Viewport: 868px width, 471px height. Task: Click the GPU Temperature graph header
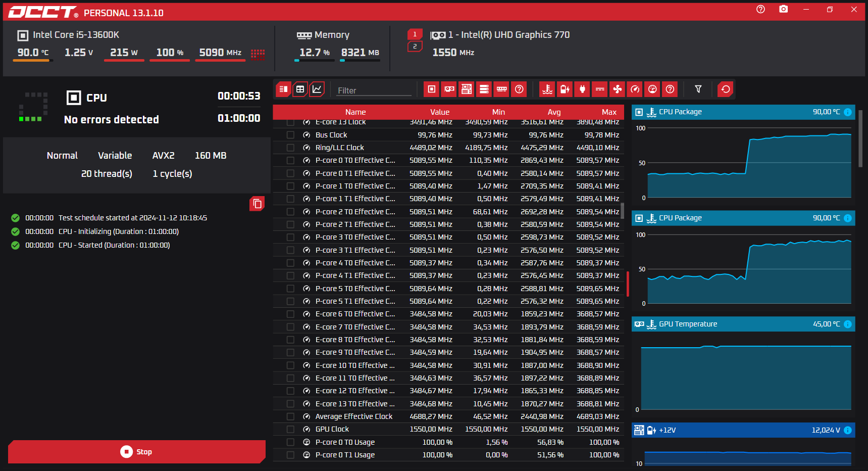(743, 324)
